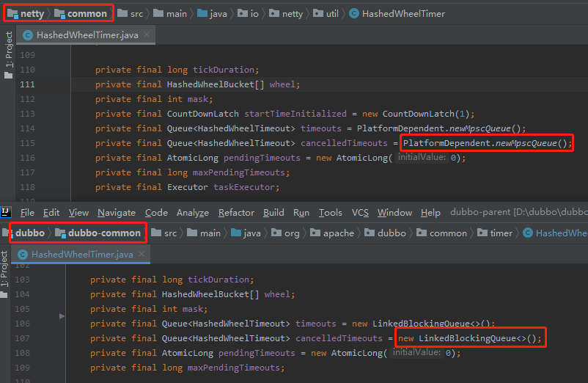Open the Tools menu
This screenshot has height=383, width=588.
(x=331, y=213)
